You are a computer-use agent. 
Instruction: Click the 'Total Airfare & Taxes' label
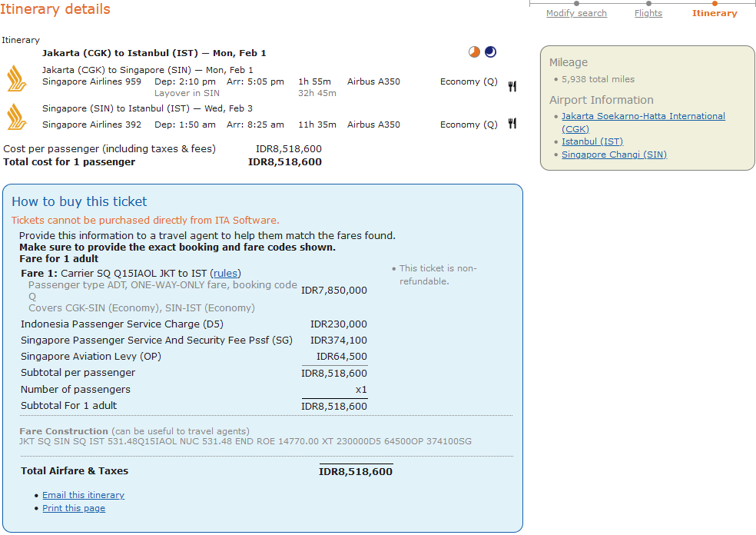click(x=75, y=471)
